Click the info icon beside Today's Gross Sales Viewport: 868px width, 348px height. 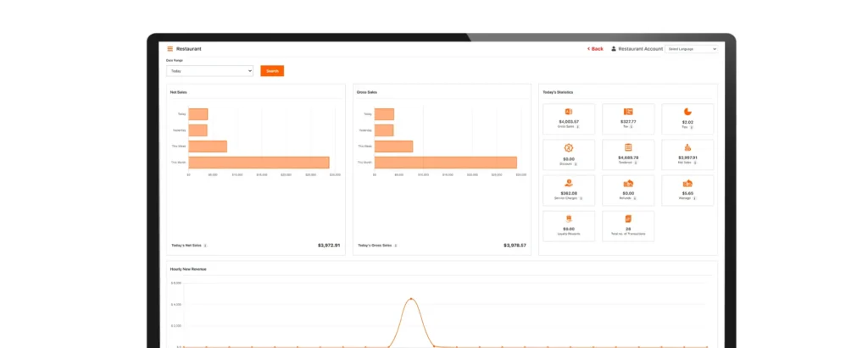tap(395, 246)
